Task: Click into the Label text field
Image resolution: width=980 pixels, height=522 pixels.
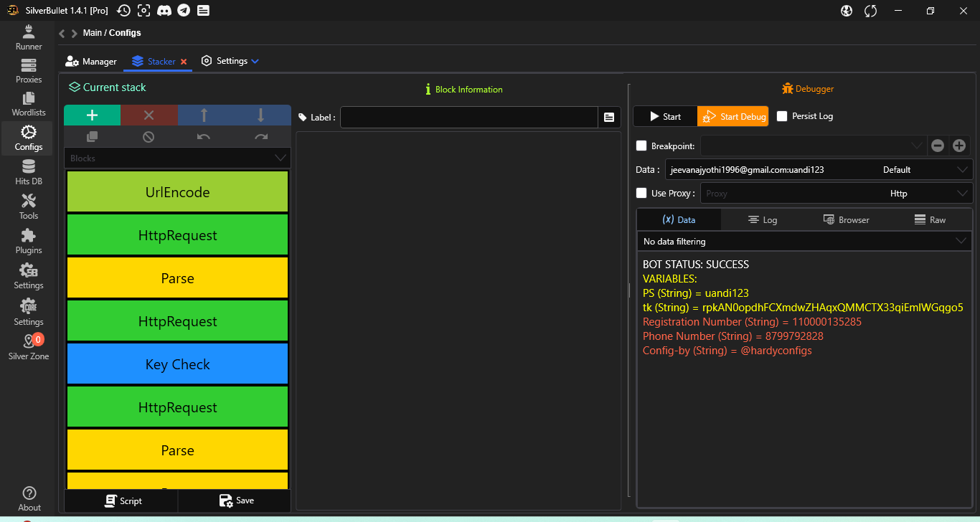Action: point(468,117)
